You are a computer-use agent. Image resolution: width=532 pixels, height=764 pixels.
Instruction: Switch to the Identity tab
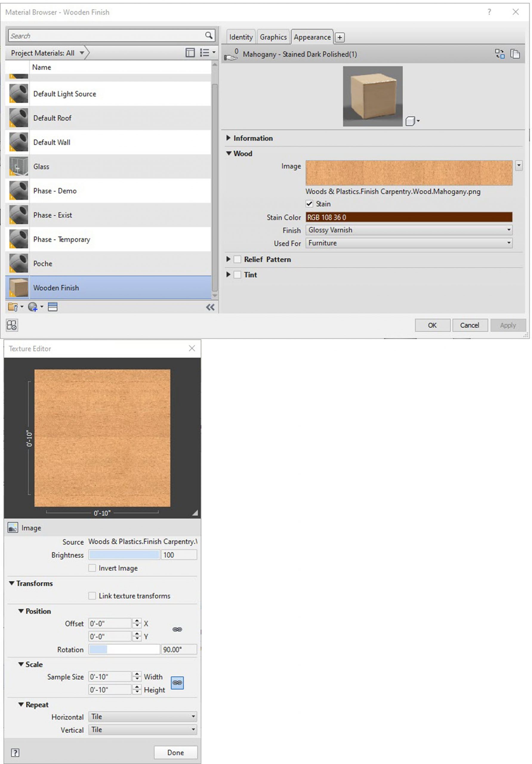point(240,37)
